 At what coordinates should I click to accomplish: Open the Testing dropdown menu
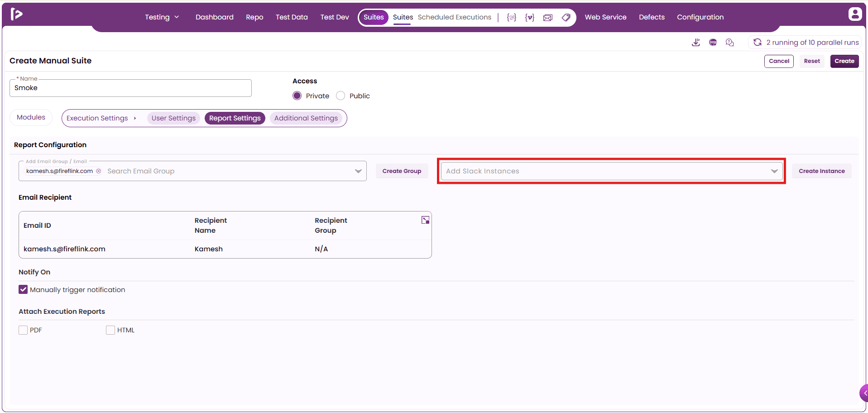coord(162,17)
